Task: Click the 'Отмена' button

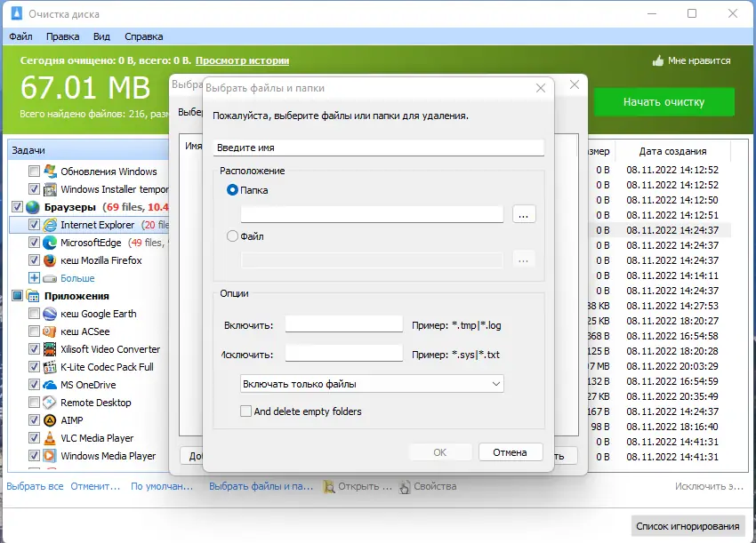Action: tap(511, 452)
